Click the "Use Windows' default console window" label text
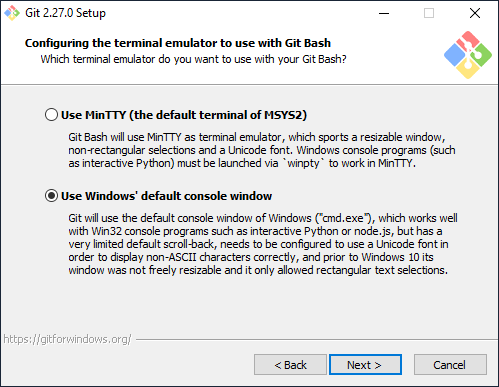Screen dimensions: 499x387 [166, 196]
